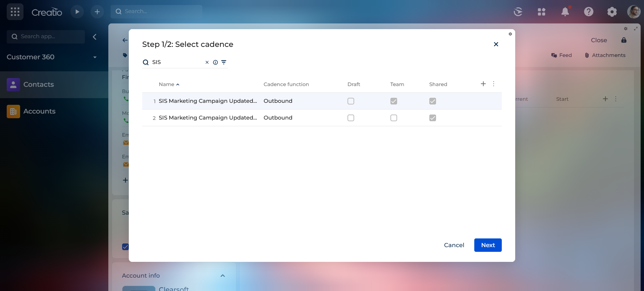Select second SIS Marketing Campaign row name
The height and width of the screenshot is (291, 644).
[x=208, y=118]
